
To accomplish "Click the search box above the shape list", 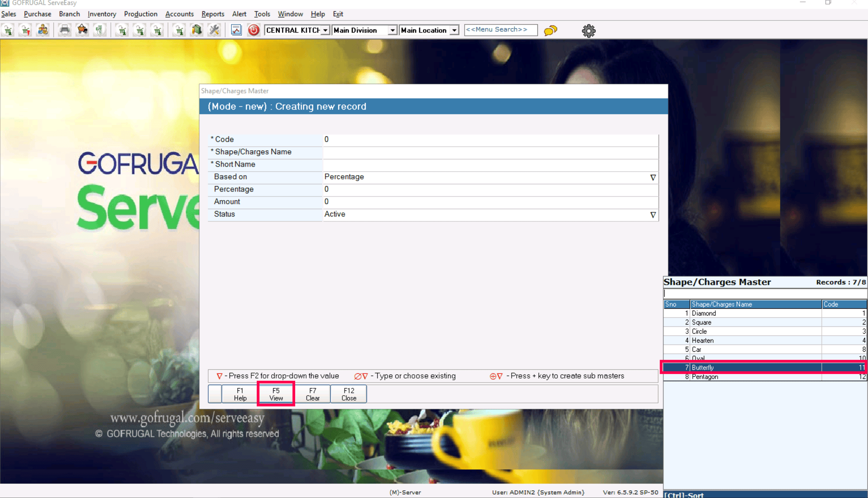I will (765, 293).
